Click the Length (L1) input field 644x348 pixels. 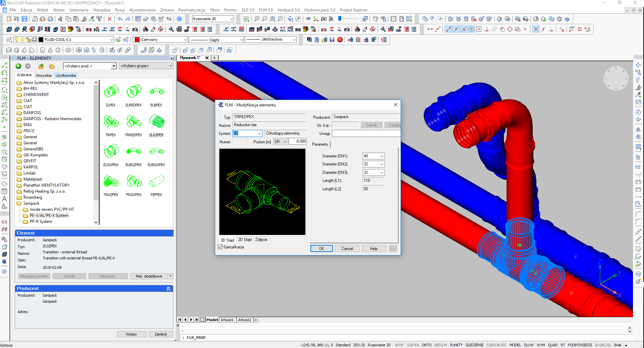coord(373,181)
